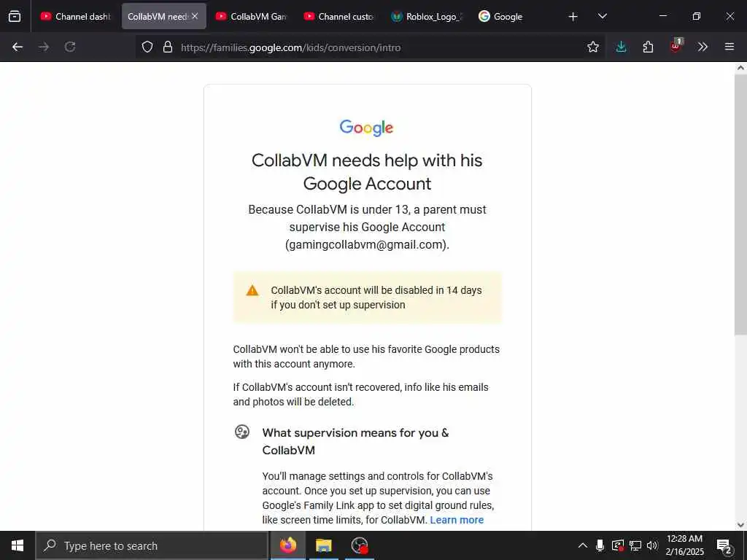Click the supervision family icon

point(242,432)
